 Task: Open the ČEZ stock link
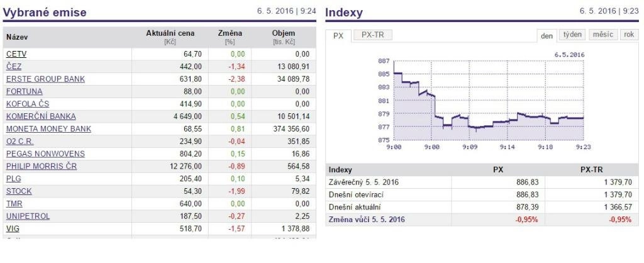pos(14,67)
